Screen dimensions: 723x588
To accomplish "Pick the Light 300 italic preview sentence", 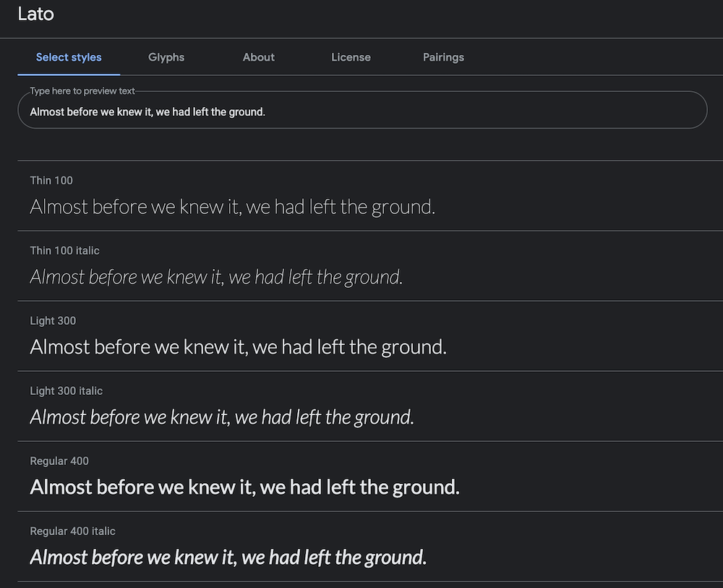I will (x=222, y=417).
